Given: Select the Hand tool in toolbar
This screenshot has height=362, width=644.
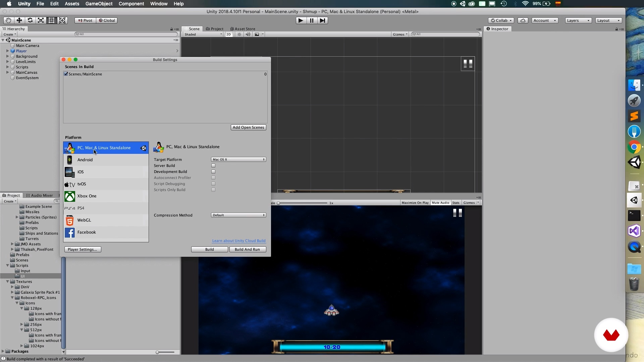Looking at the screenshot, I should 8,20.
